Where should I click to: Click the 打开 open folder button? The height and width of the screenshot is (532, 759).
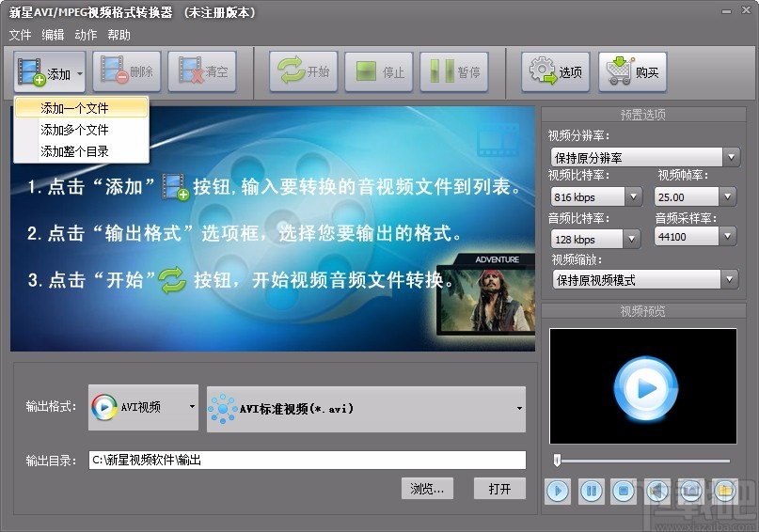(499, 489)
